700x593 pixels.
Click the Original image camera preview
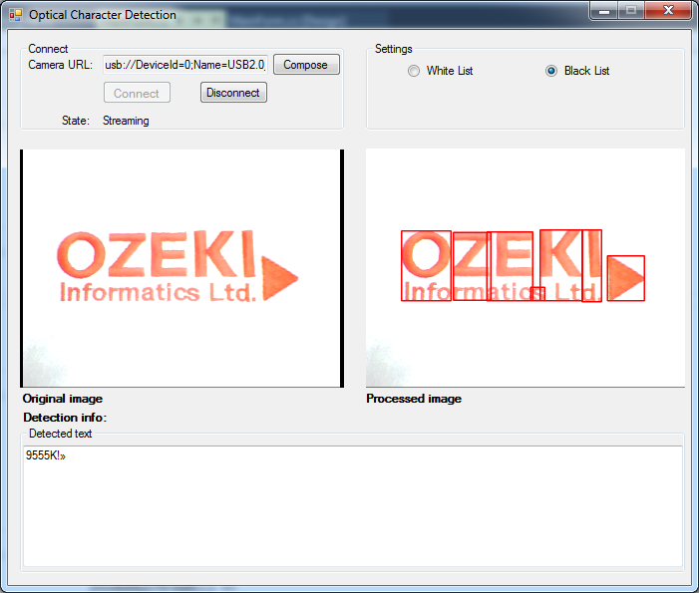tap(181, 268)
